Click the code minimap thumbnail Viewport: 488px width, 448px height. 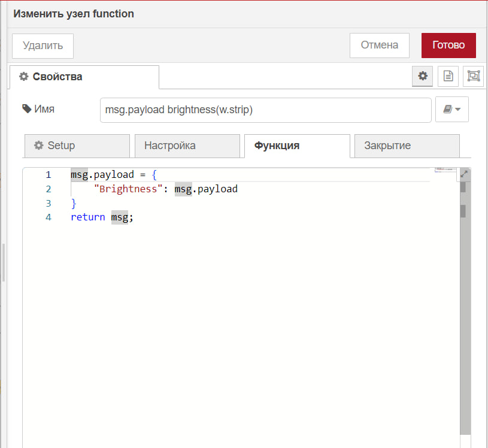pyautogui.click(x=445, y=170)
